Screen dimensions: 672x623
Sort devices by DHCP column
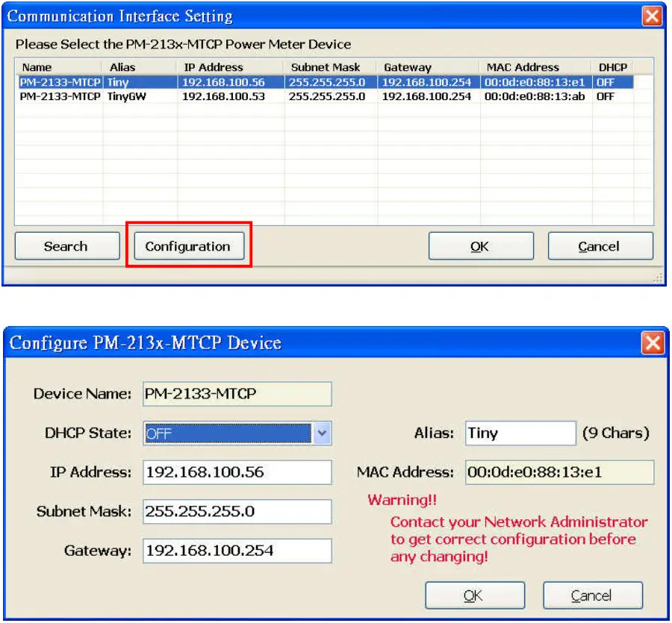pyautogui.click(x=612, y=66)
